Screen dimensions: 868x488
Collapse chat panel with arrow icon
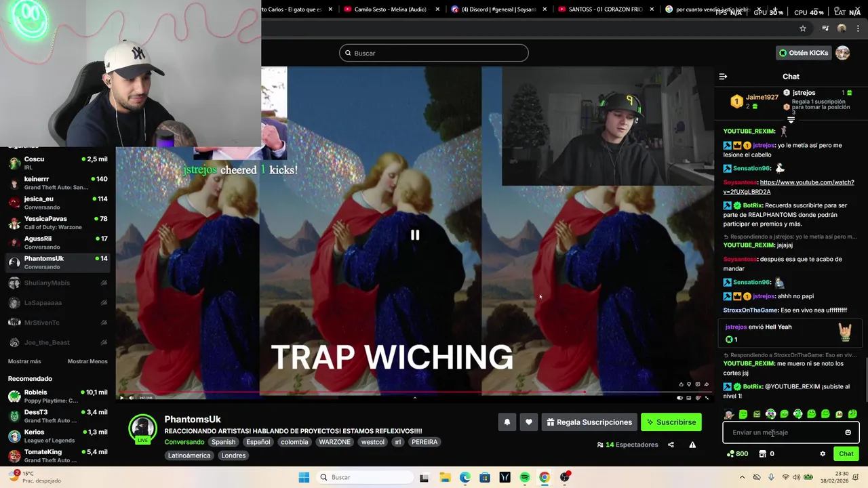click(x=723, y=77)
